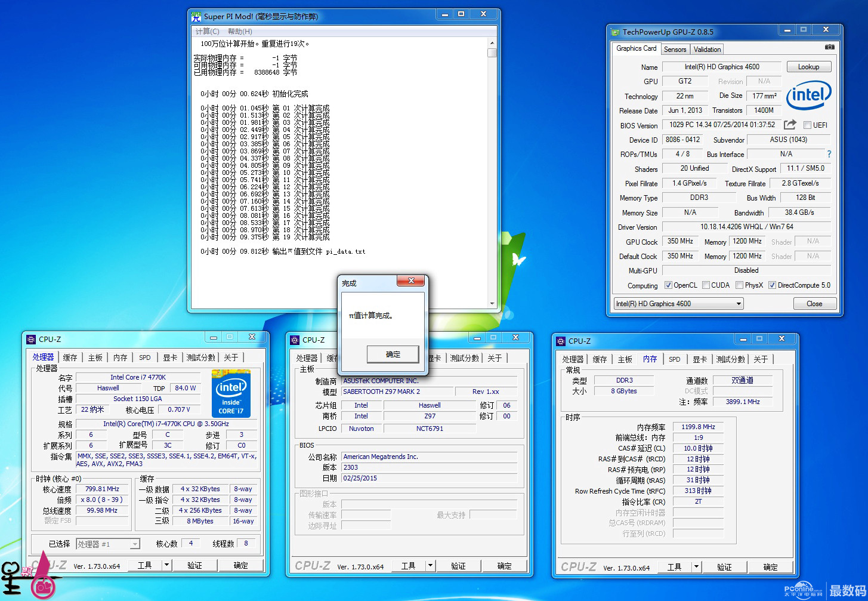Open the 计算(C) menu in Super PI

(x=207, y=31)
